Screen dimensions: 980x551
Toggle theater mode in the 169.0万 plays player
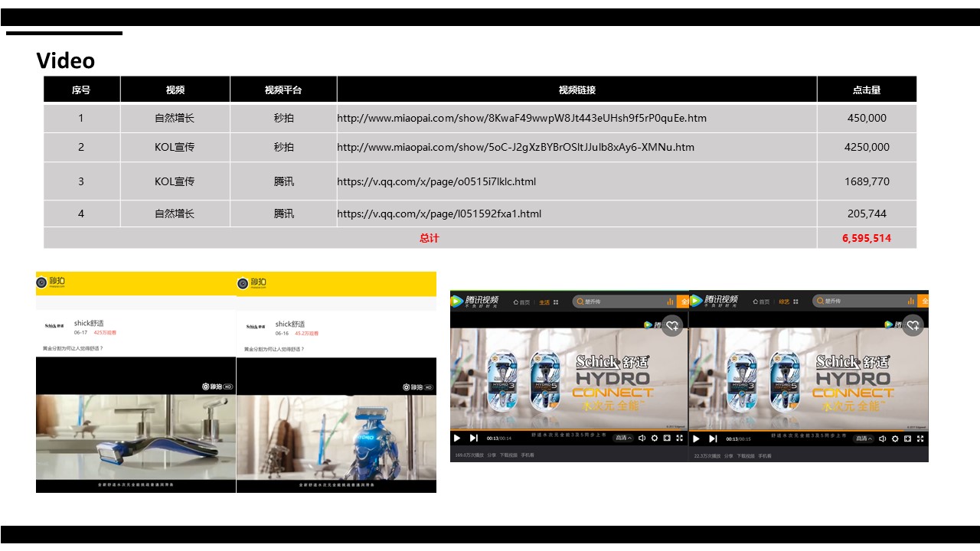point(667,439)
